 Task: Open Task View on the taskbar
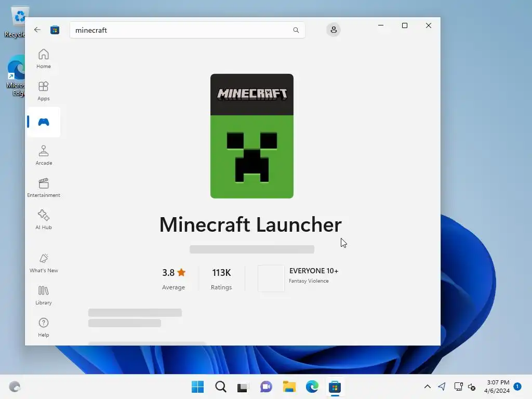click(243, 387)
